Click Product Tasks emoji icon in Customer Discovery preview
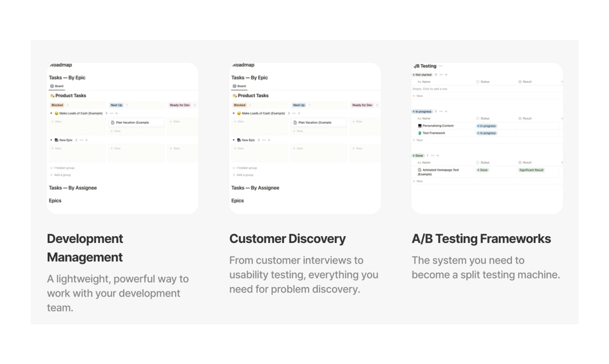Image resolution: width=609 pixels, height=364 pixels. pos(234,96)
